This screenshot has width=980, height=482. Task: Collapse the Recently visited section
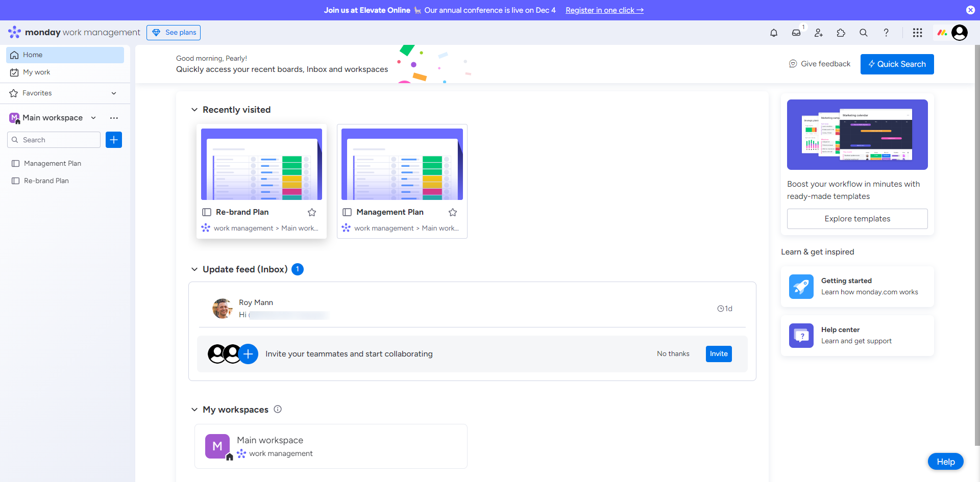pyautogui.click(x=194, y=110)
